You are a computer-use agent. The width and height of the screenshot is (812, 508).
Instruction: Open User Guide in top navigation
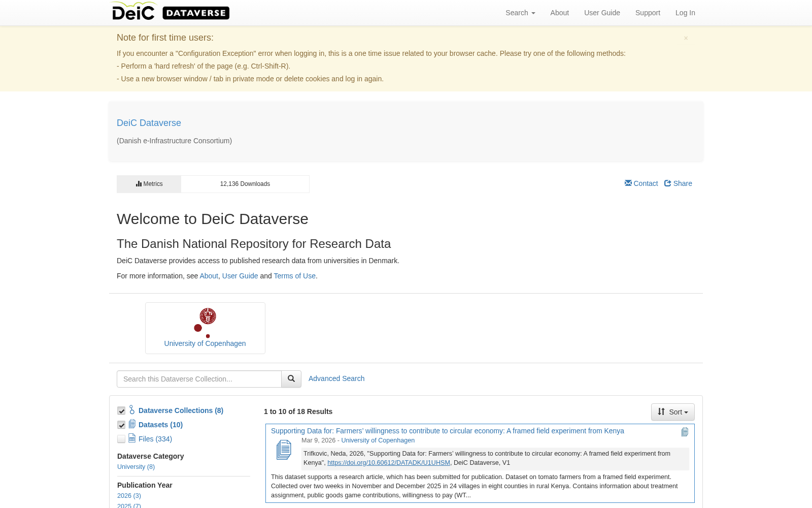click(602, 13)
